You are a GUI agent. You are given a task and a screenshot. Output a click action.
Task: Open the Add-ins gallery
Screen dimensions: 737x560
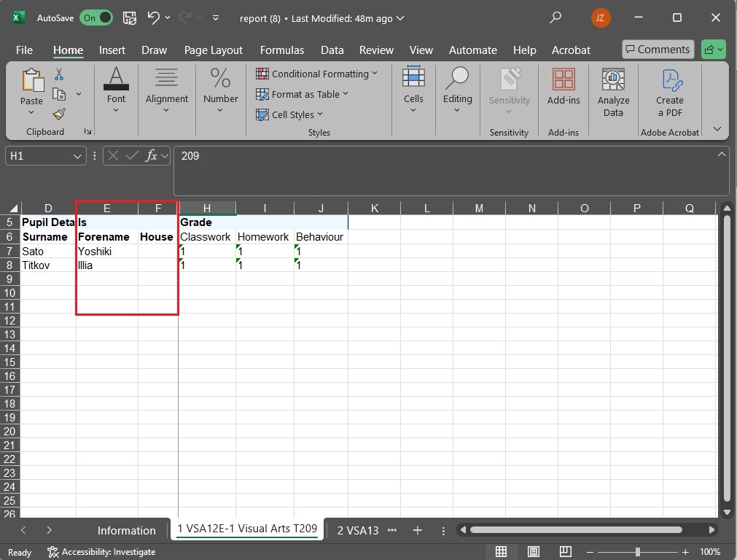564,87
